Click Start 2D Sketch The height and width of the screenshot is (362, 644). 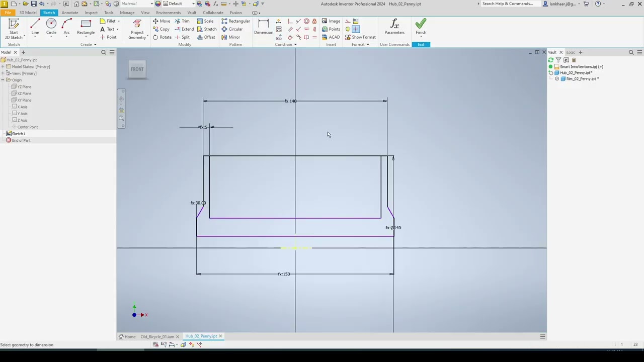click(x=14, y=29)
